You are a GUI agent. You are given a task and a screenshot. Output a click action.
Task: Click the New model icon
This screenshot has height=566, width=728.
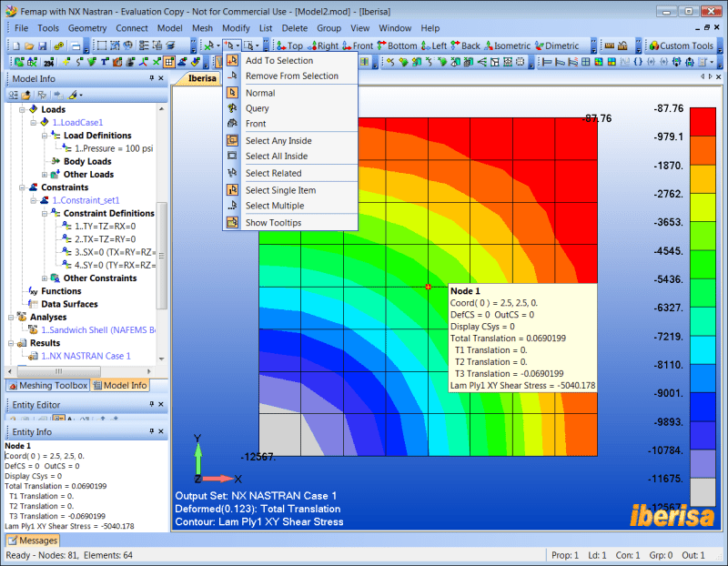[x=16, y=45]
